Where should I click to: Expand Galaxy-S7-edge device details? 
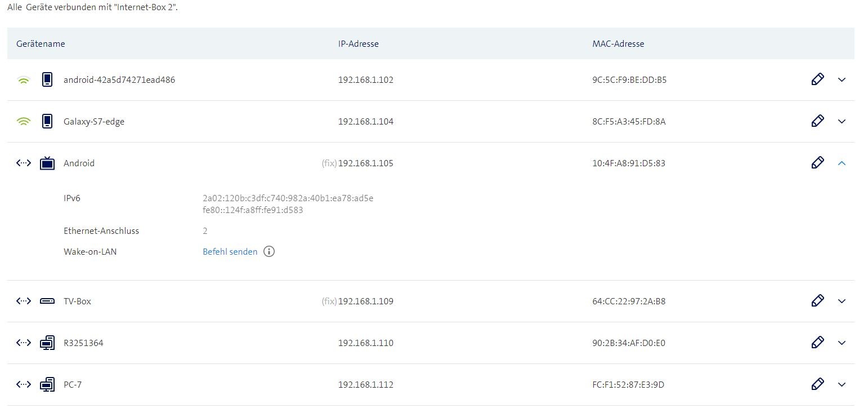(842, 122)
